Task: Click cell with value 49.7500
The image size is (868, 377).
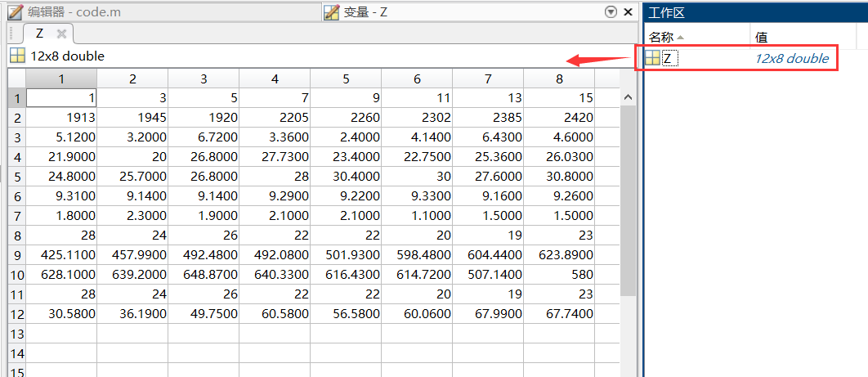Action: (204, 314)
